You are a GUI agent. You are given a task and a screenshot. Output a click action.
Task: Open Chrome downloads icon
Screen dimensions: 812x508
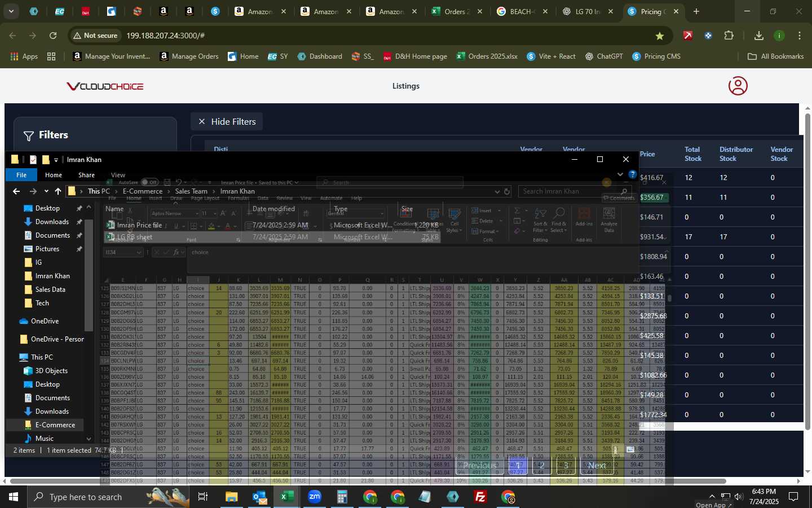758,36
